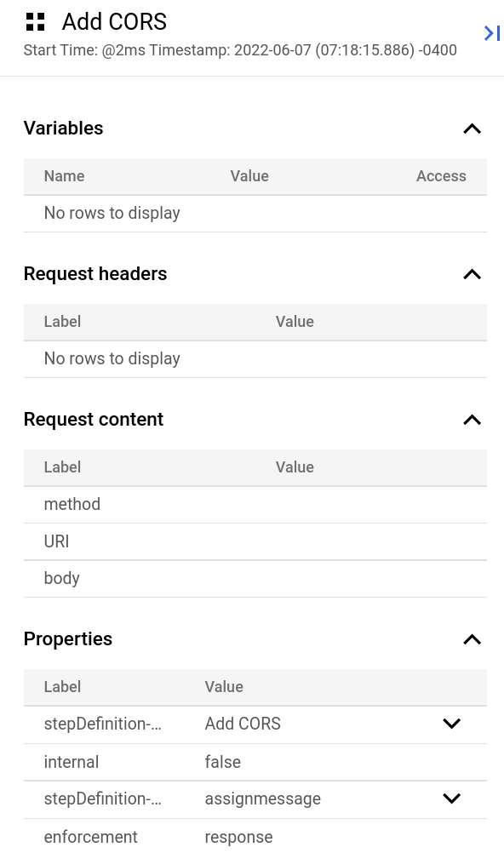
Task: Click the Value column header under Request headers
Action: [x=295, y=322]
